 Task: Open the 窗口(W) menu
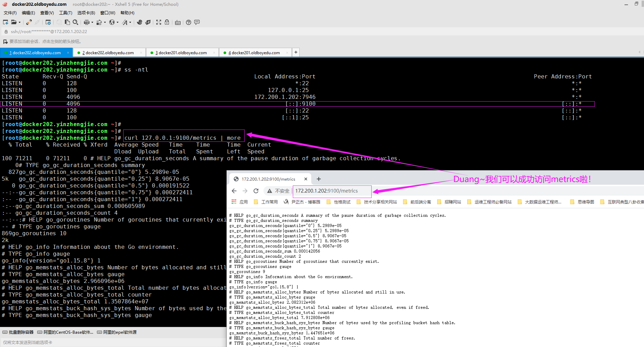click(x=108, y=13)
